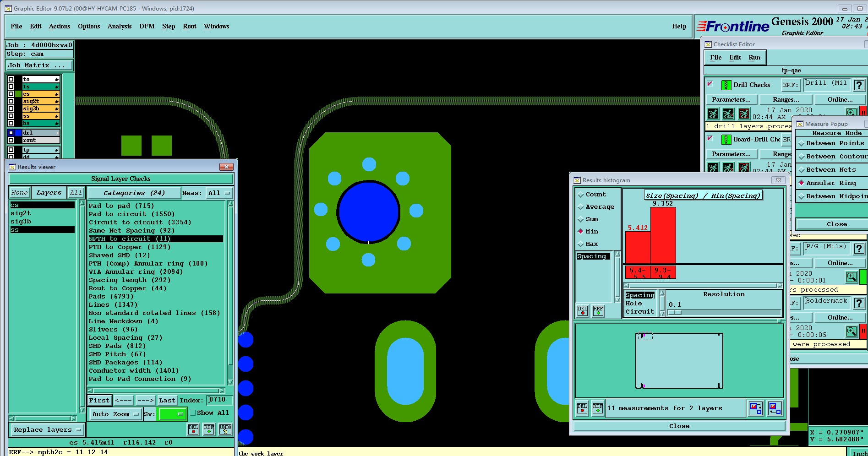Click hand icon on the ts layer
This screenshot has height=456, width=868.
pyautogui.click(x=57, y=87)
